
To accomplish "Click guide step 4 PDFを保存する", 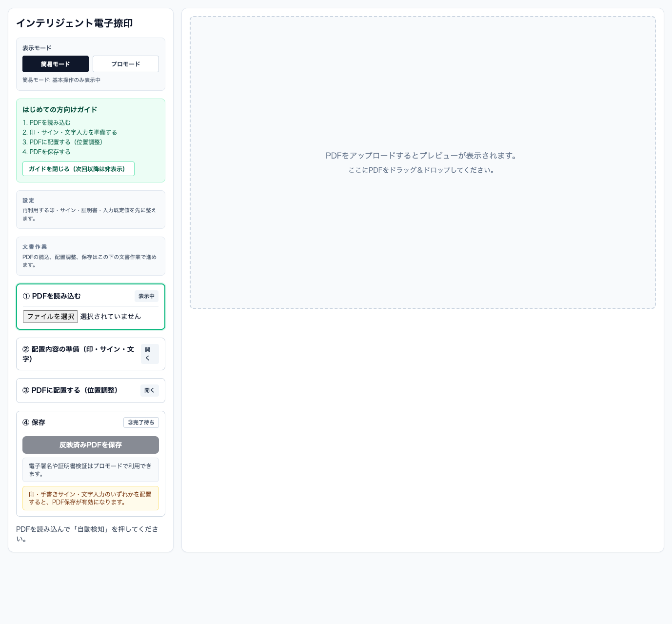I will [x=47, y=152].
